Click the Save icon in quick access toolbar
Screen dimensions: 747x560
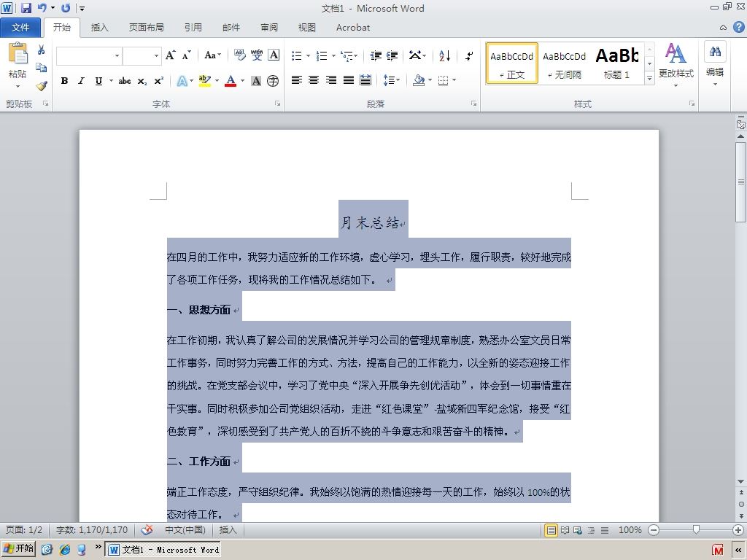click(26, 7)
